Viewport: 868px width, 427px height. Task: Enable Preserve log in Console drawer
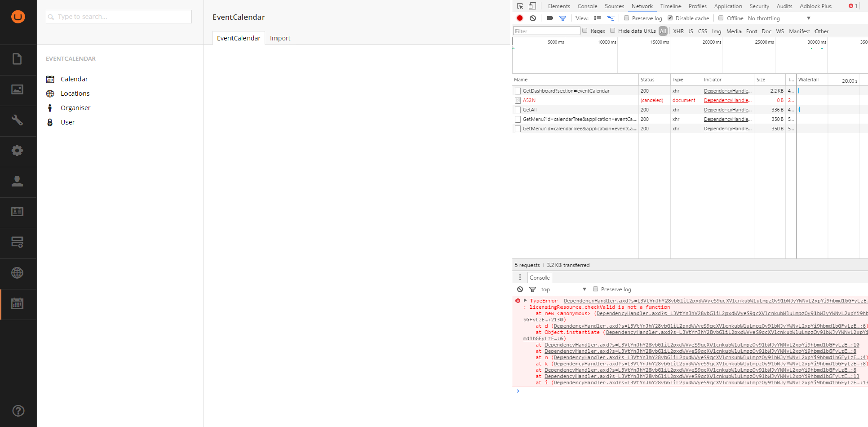pyautogui.click(x=595, y=289)
